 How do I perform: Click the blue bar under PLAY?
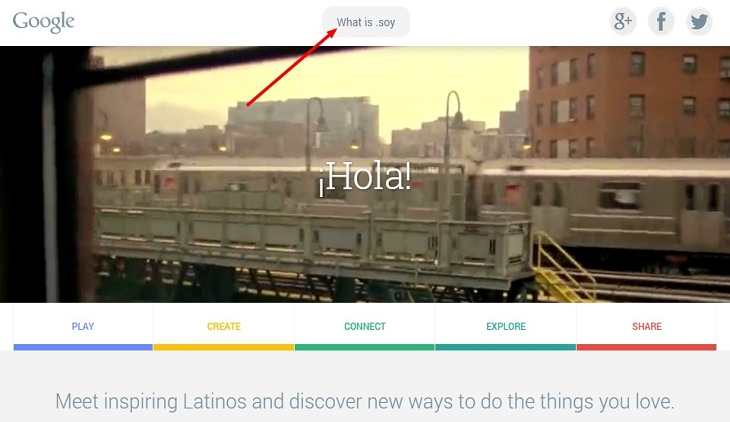[x=83, y=347]
